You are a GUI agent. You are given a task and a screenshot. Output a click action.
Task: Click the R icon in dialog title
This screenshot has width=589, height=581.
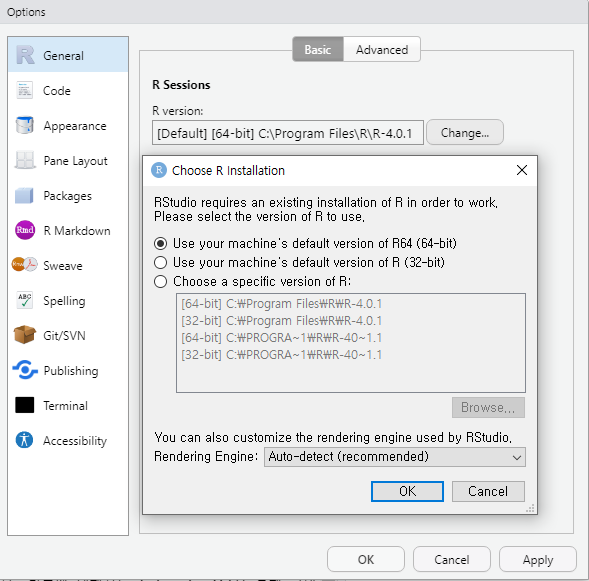pyautogui.click(x=159, y=170)
